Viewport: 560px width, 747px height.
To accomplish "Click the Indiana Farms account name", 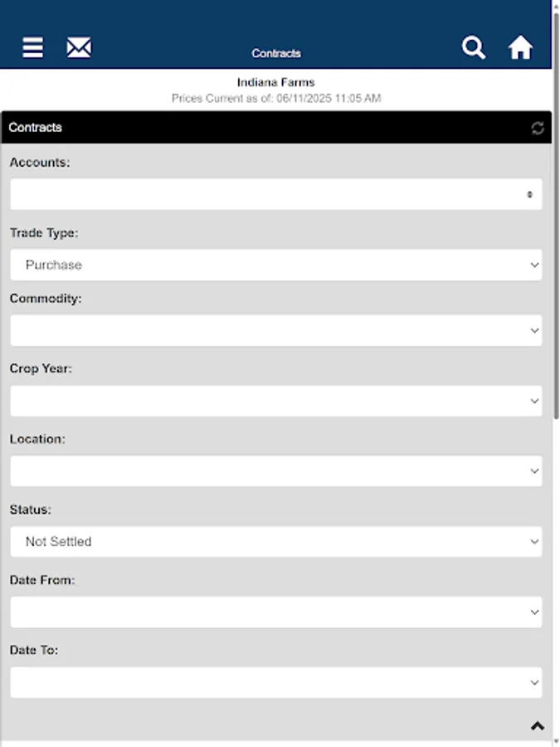I will (275, 82).
